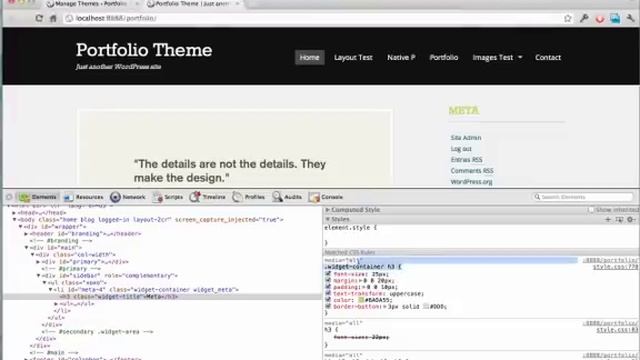
Task: Disable the border-bottom property checkbox
Action: click(x=328, y=306)
